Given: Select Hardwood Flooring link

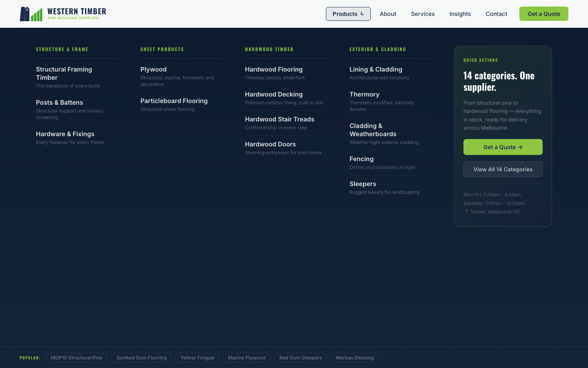Looking at the screenshot, I should (x=287, y=73).
